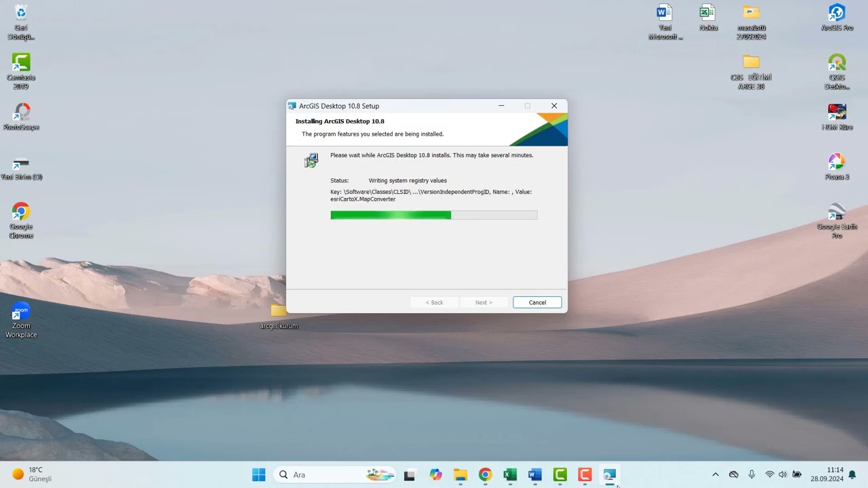Click the greyed-out Next button
Viewport: 868px width, 488px height.
point(484,302)
